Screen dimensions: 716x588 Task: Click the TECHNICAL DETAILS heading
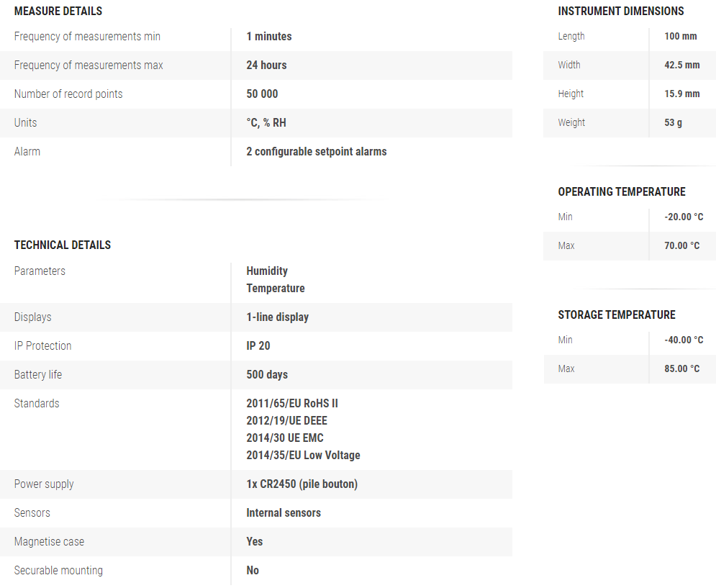(63, 245)
